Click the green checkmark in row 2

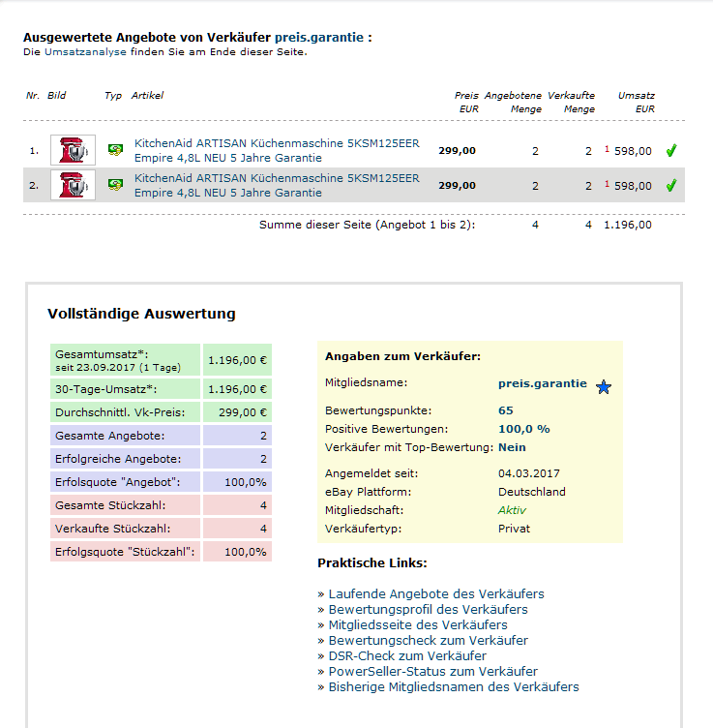point(671,185)
